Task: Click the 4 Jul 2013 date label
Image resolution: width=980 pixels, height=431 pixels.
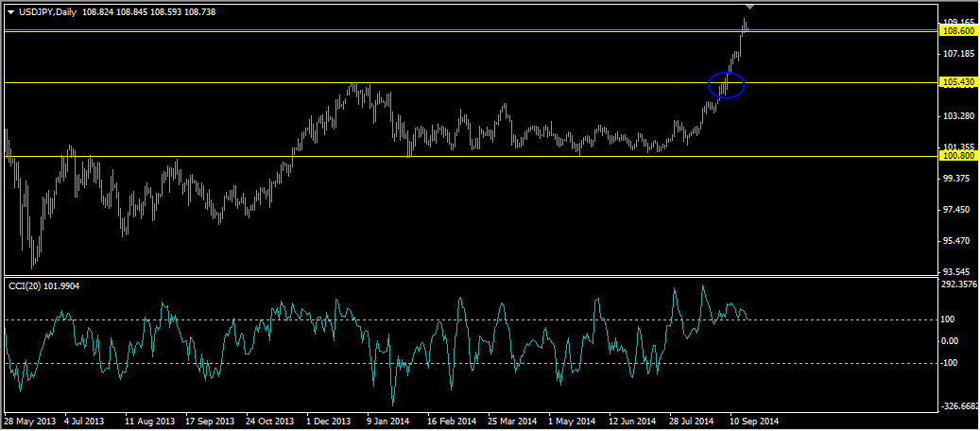Action: pyautogui.click(x=84, y=421)
